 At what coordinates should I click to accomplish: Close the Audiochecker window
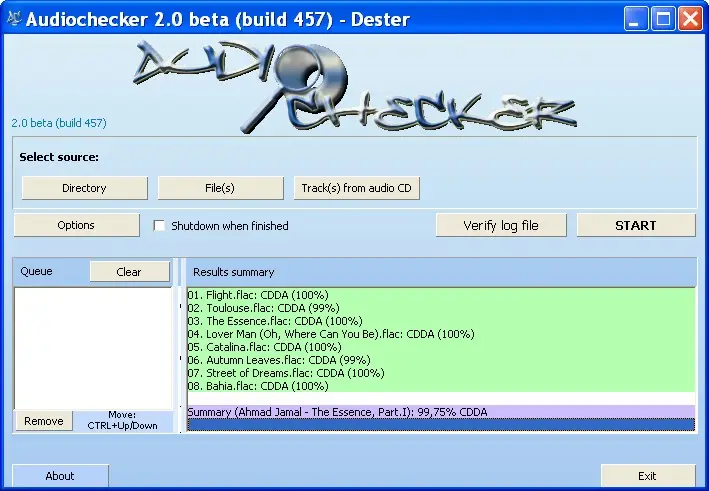point(690,19)
